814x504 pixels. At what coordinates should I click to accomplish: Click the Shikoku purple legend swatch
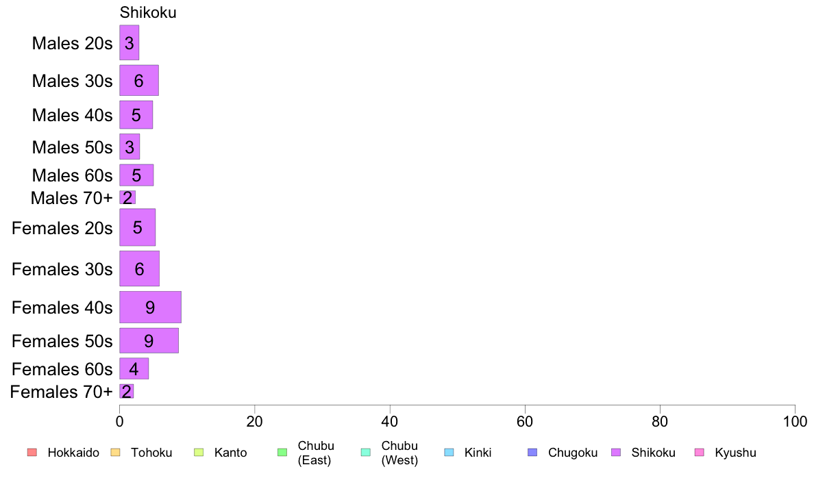point(616,453)
